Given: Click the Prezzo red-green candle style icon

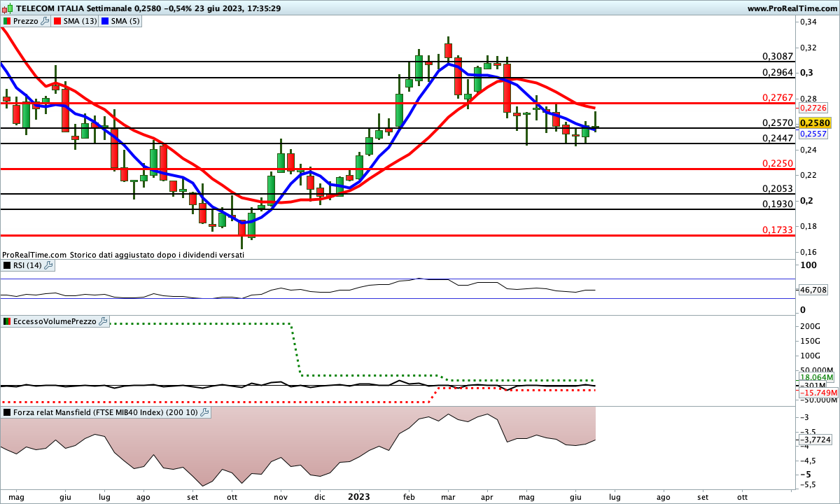Looking at the screenshot, I should [x=7, y=21].
